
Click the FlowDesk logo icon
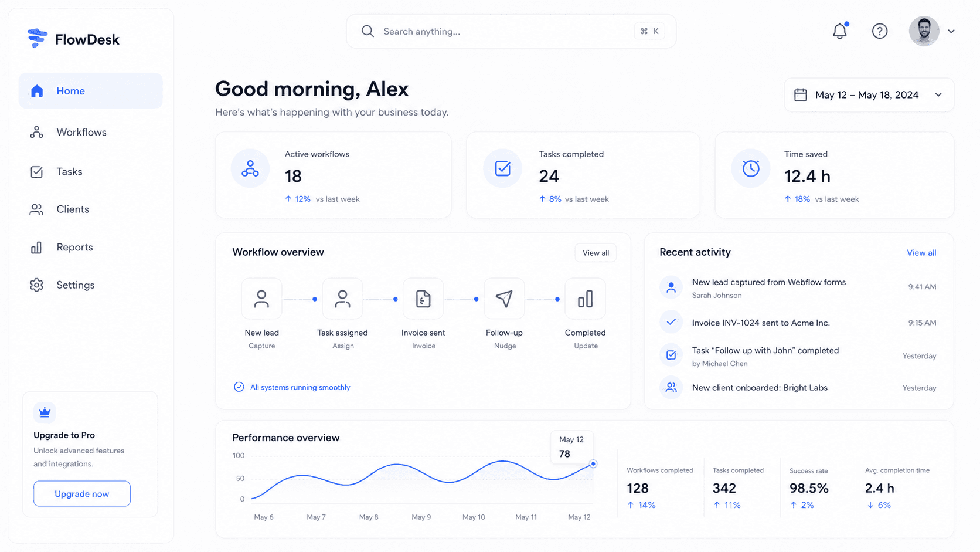click(x=38, y=38)
